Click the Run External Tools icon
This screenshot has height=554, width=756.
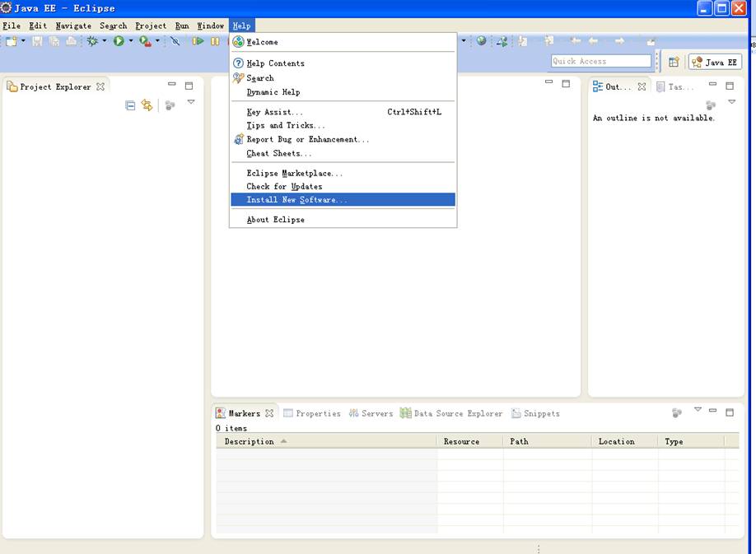pos(145,41)
